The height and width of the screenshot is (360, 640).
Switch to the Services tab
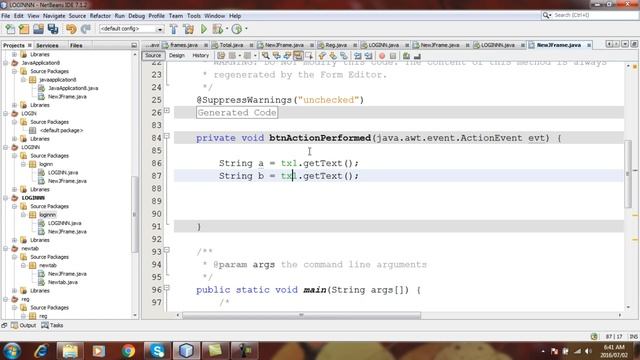47,45
